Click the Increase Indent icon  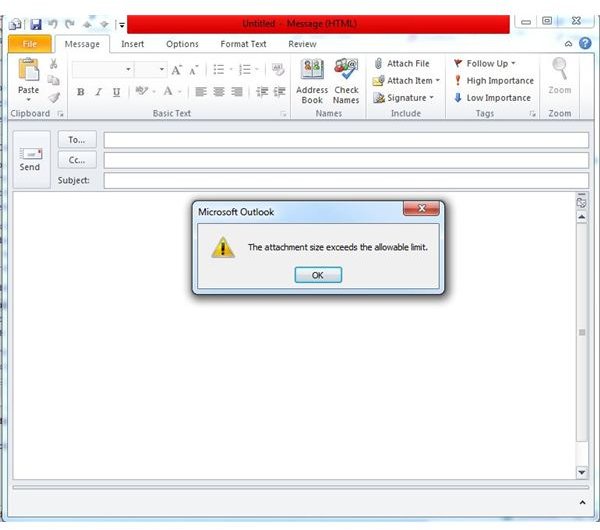(280, 92)
